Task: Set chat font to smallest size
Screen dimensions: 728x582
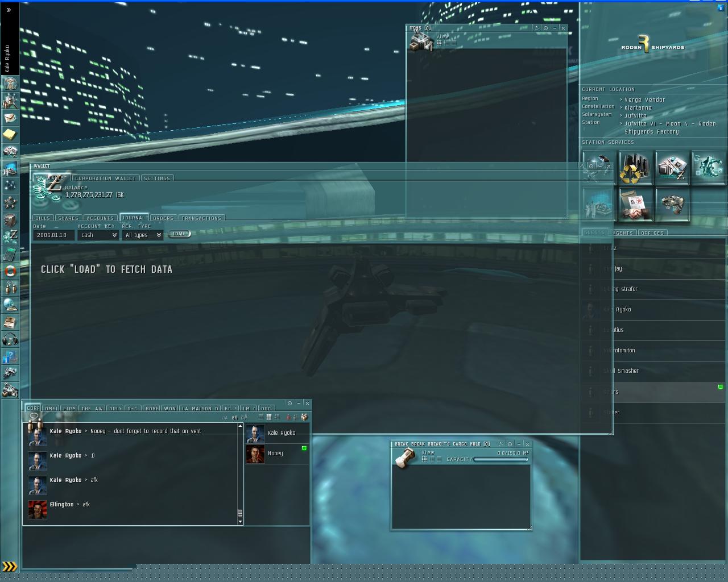Action: (225, 418)
